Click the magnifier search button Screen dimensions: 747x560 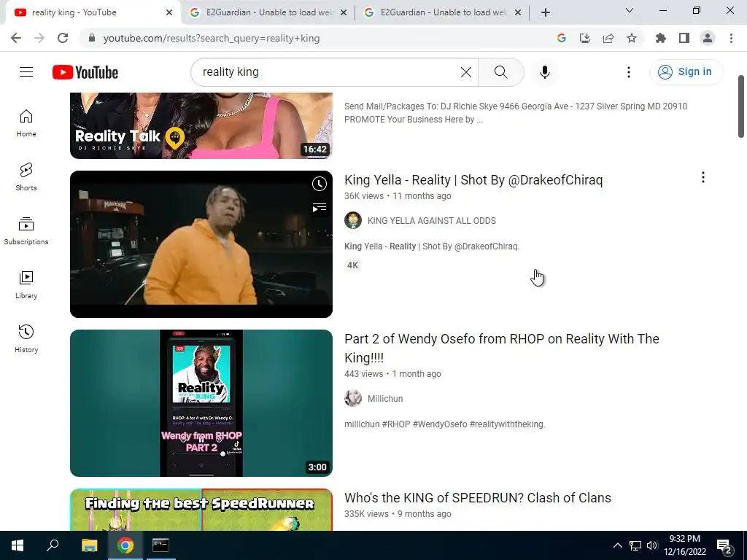[500, 72]
